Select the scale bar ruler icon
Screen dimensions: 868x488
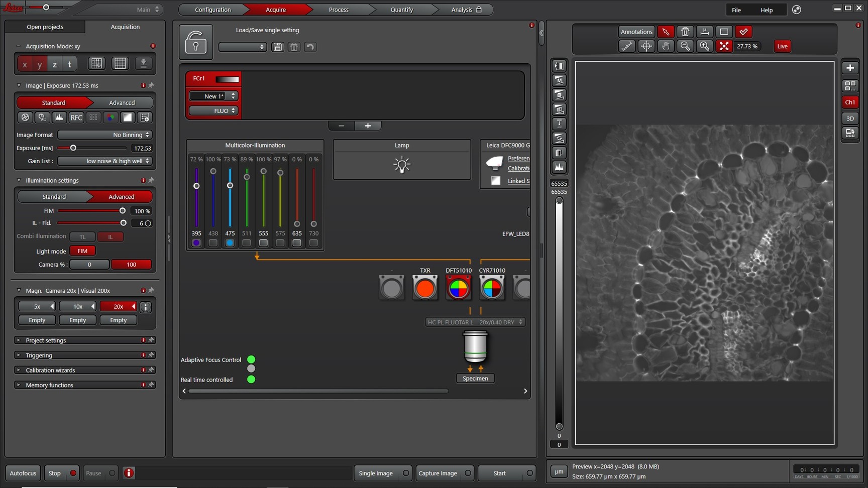click(705, 32)
